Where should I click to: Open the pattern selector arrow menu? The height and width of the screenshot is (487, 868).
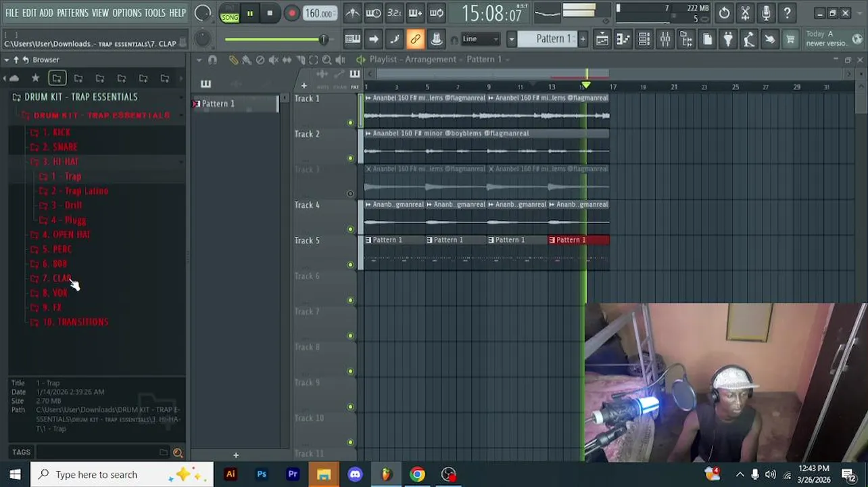click(x=511, y=39)
